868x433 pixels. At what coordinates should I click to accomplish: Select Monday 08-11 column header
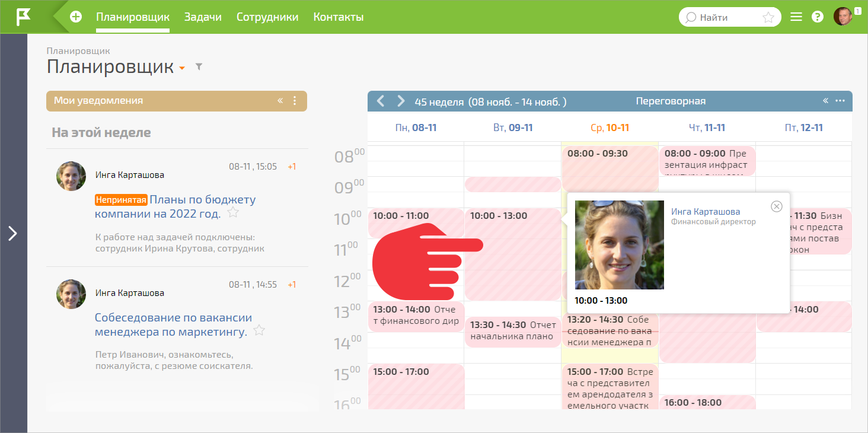point(416,128)
